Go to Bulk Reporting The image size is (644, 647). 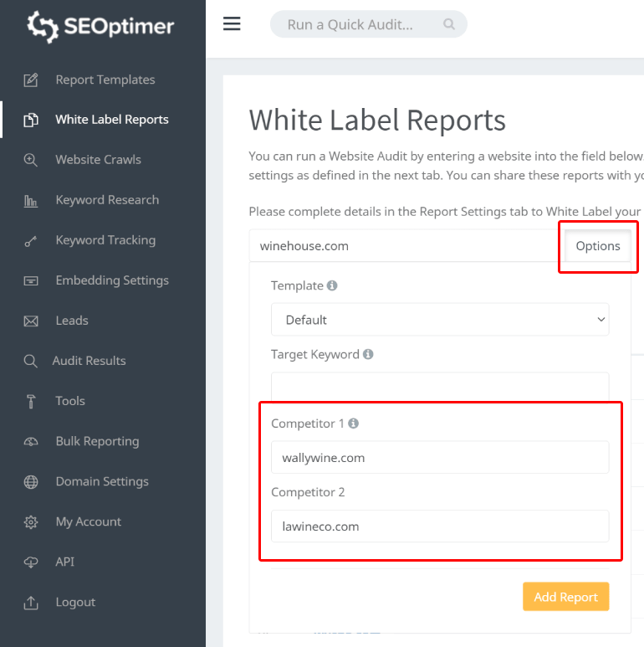pos(97,441)
